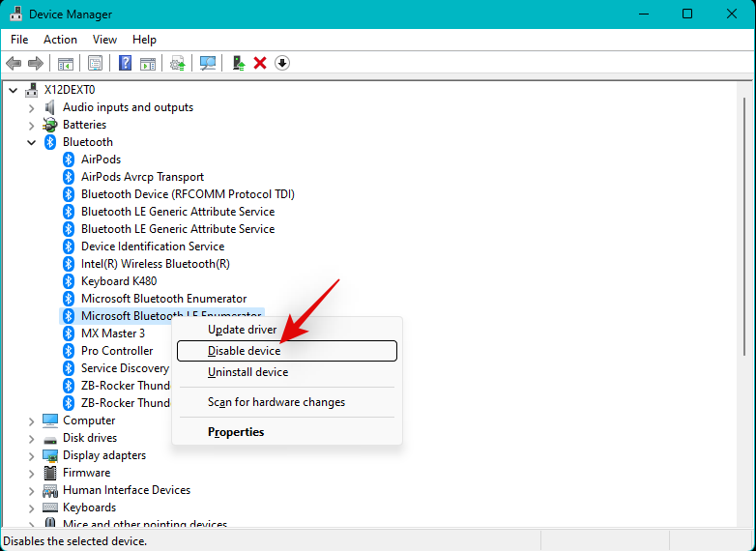Image resolution: width=756 pixels, height=551 pixels.
Task: Collapse the X12DEXT0 root node
Action: pos(14,90)
